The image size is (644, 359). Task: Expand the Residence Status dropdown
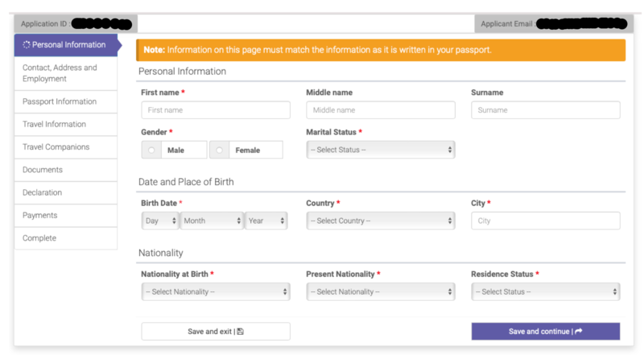pos(545,291)
